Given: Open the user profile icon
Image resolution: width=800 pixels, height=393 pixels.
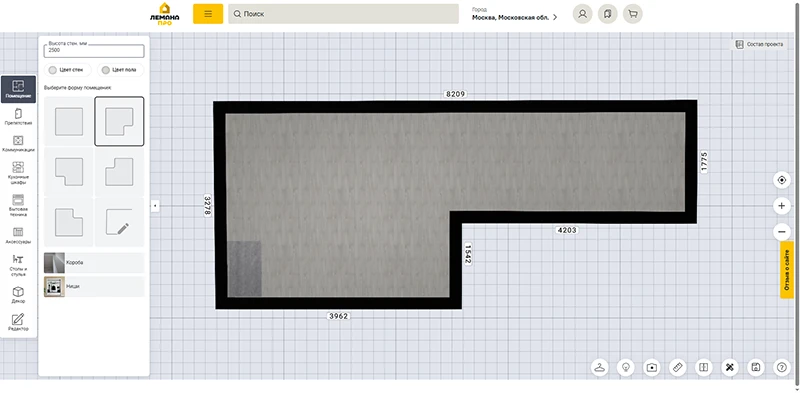Looking at the screenshot, I should (582, 14).
